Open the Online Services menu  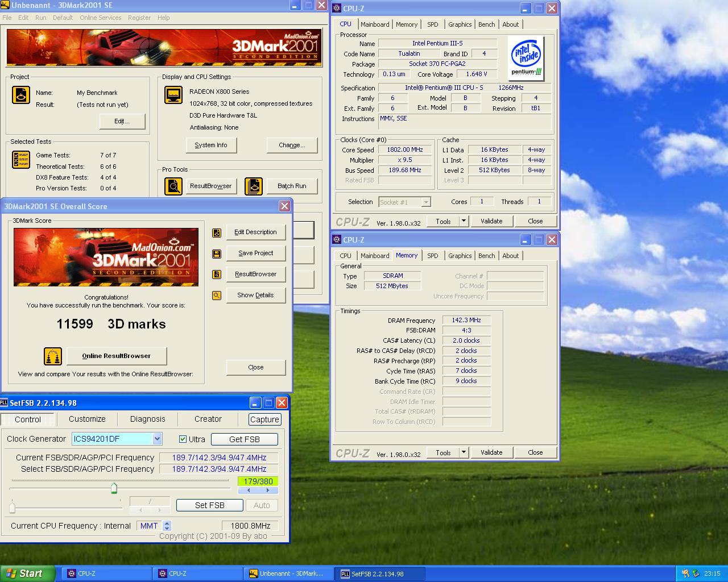point(100,18)
